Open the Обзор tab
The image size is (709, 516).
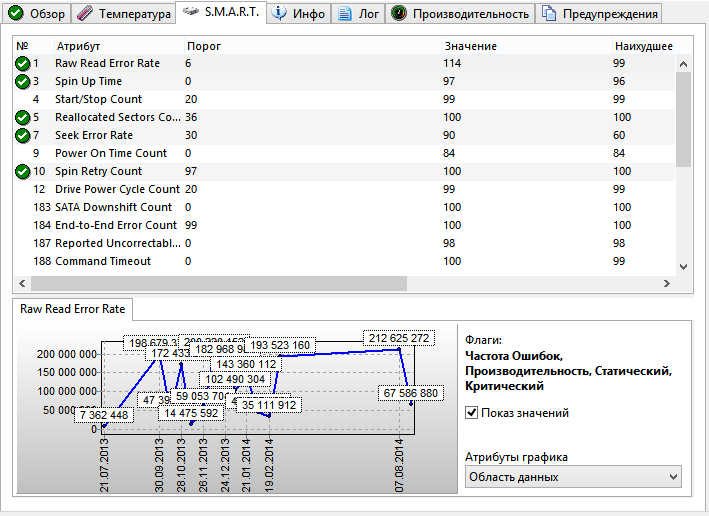[37, 14]
